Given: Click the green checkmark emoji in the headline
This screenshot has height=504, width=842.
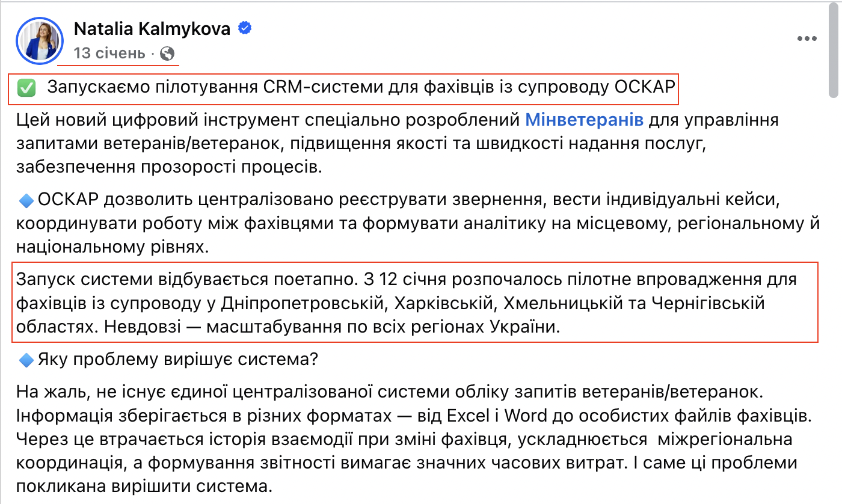Looking at the screenshot, I should pos(26,89).
